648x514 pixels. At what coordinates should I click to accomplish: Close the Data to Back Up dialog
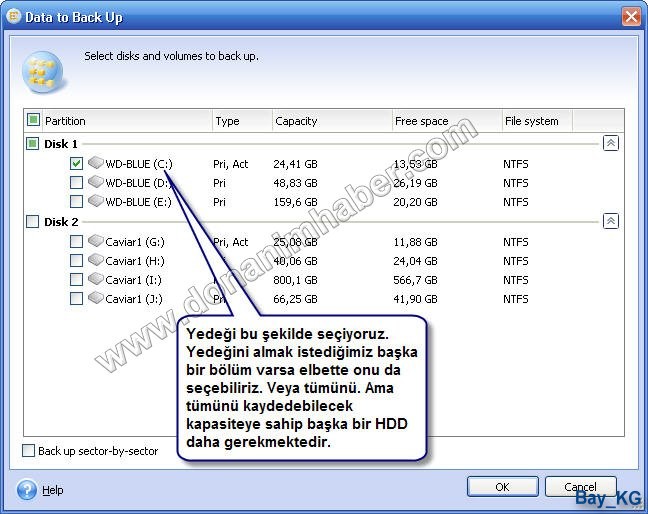[631, 17]
